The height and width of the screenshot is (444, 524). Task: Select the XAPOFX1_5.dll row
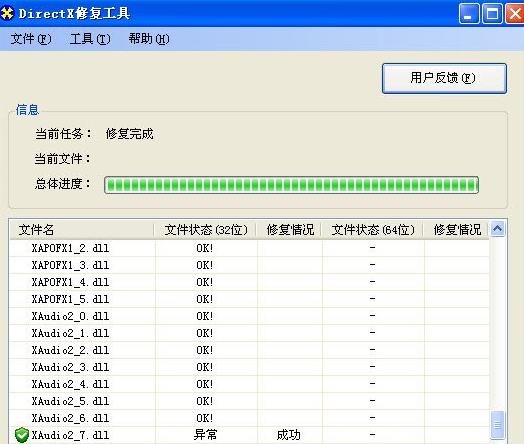[x=249, y=299]
